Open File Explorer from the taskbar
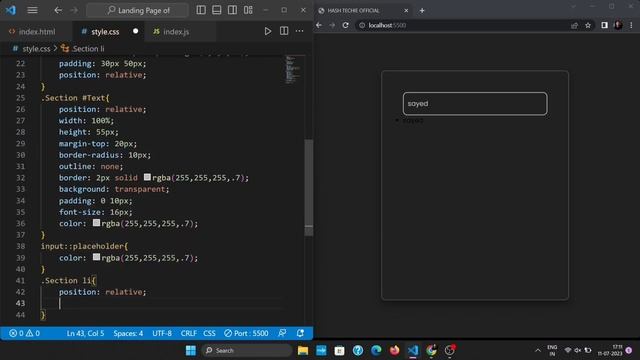The image size is (640, 360). (x=303, y=350)
